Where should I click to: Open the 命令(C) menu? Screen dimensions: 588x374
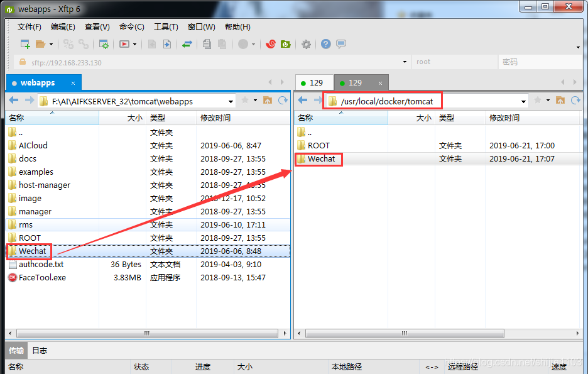[132, 26]
